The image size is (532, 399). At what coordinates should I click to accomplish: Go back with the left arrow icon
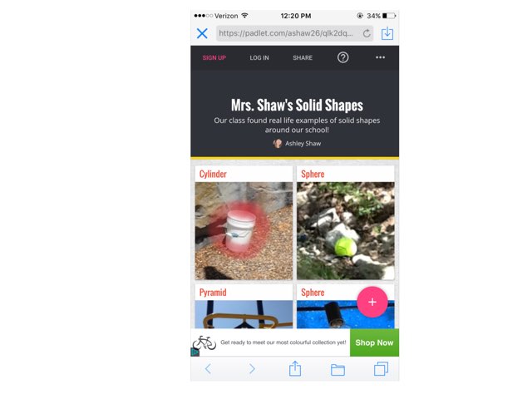pyautogui.click(x=208, y=368)
